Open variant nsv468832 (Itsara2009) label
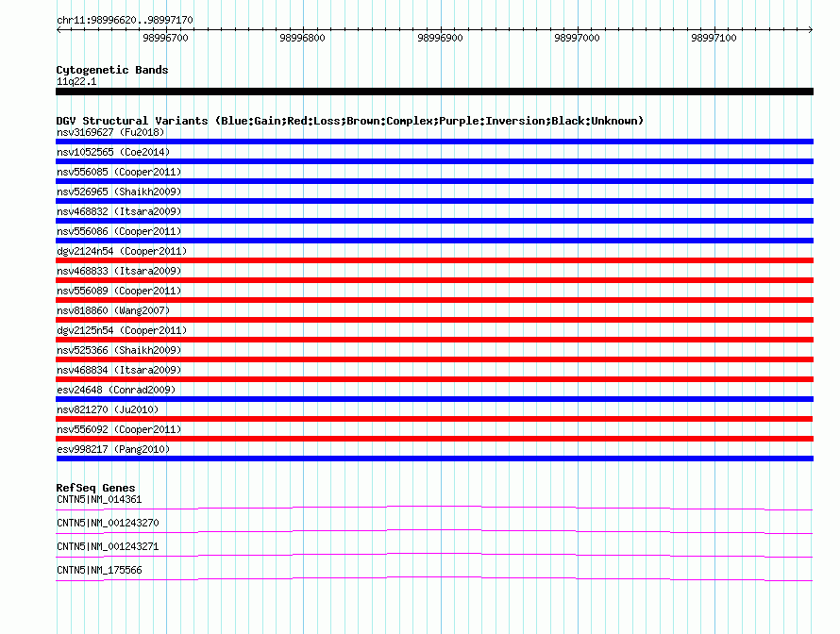 pos(119,211)
